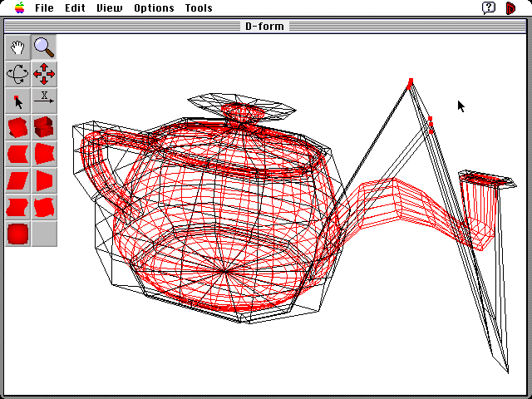532x399 pixels.
Task: Open the Edit menu
Action: tap(75, 7)
